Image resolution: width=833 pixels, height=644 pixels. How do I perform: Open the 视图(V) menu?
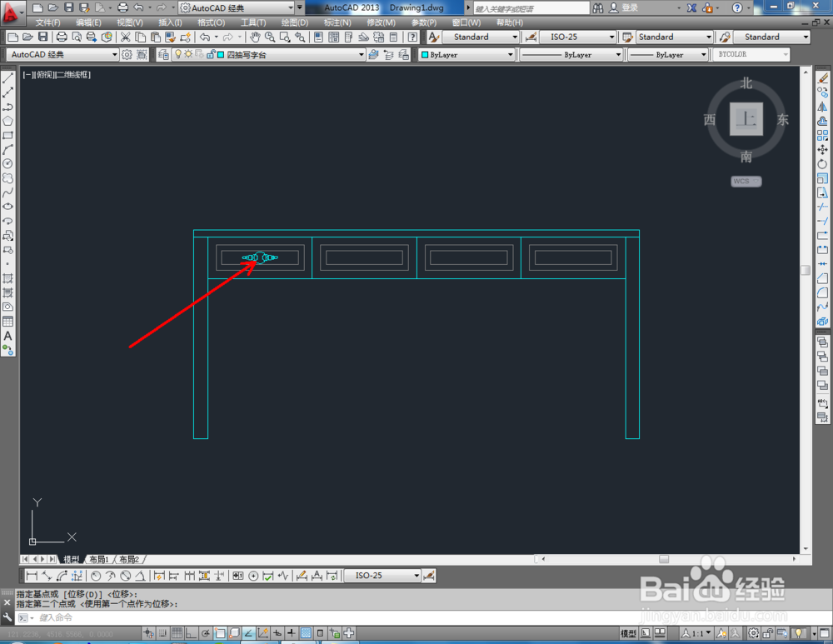click(x=130, y=22)
